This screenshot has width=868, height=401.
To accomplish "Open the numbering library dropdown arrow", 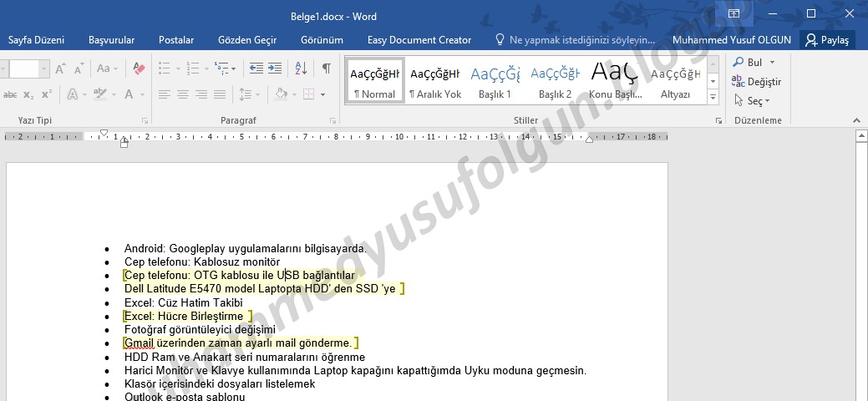I will [207, 69].
